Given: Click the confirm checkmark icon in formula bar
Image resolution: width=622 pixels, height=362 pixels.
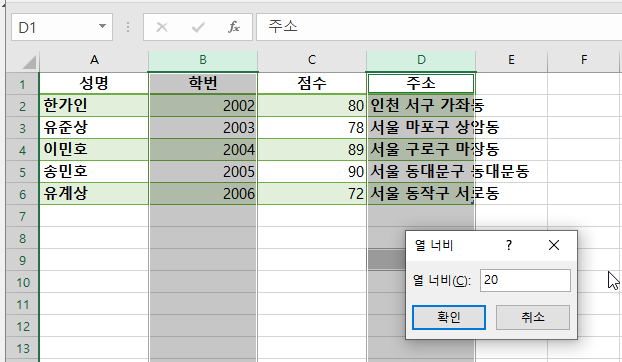Looking at the screenshot, I should tap(198, 27).
